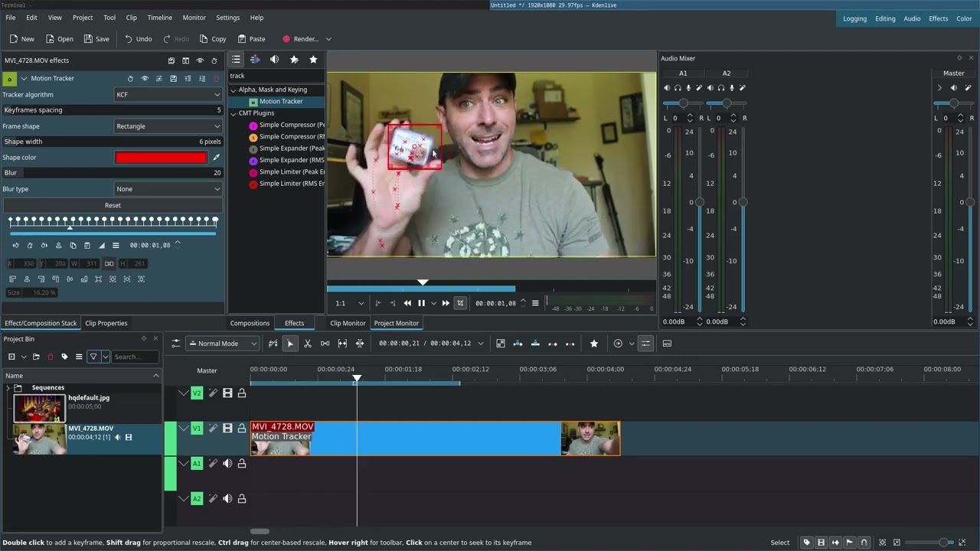
Task: Click the Render button
Action: (299, 39)
